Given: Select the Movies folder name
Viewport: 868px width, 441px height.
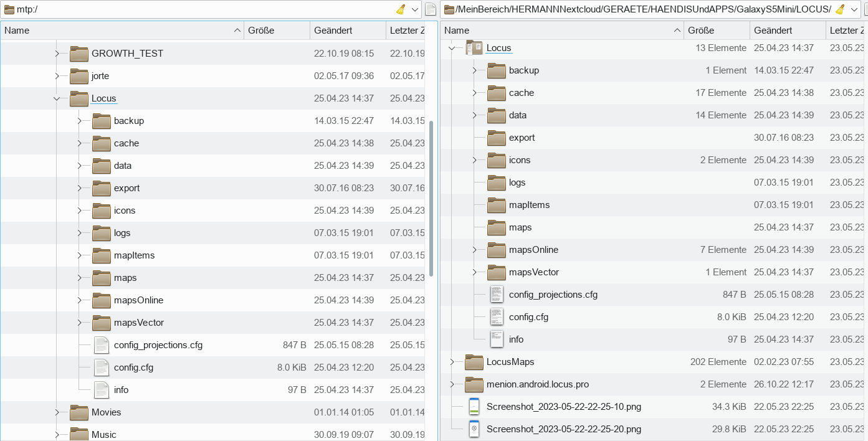Looking at the screenshot, I should pyautogui.click(x=107, y=412).
